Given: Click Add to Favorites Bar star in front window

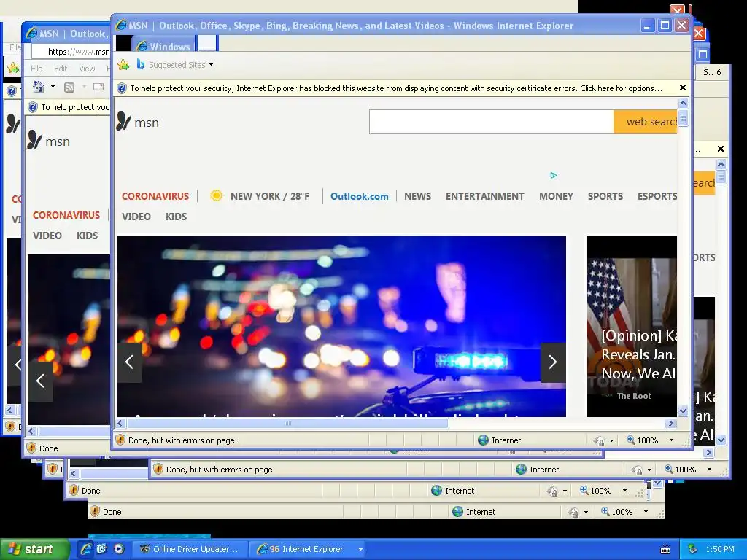Looking at the screenshot, I should (x=123, y=65).
